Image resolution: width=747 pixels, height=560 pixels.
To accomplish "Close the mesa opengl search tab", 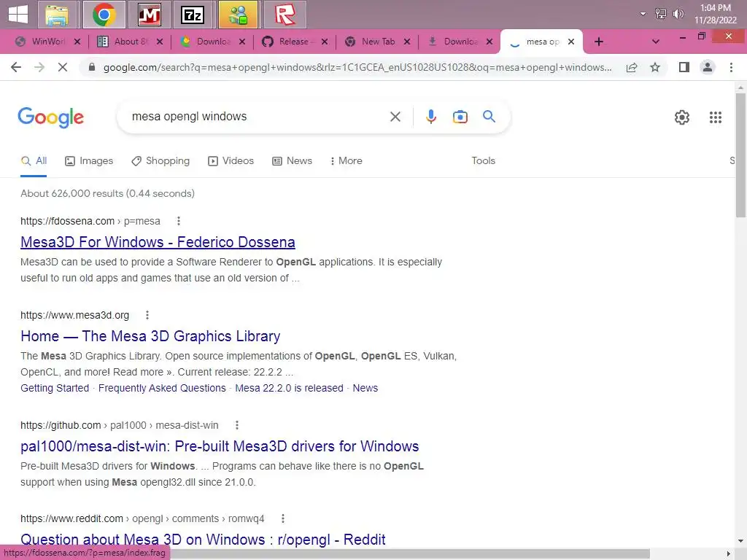I will click(x=571, y=42).
